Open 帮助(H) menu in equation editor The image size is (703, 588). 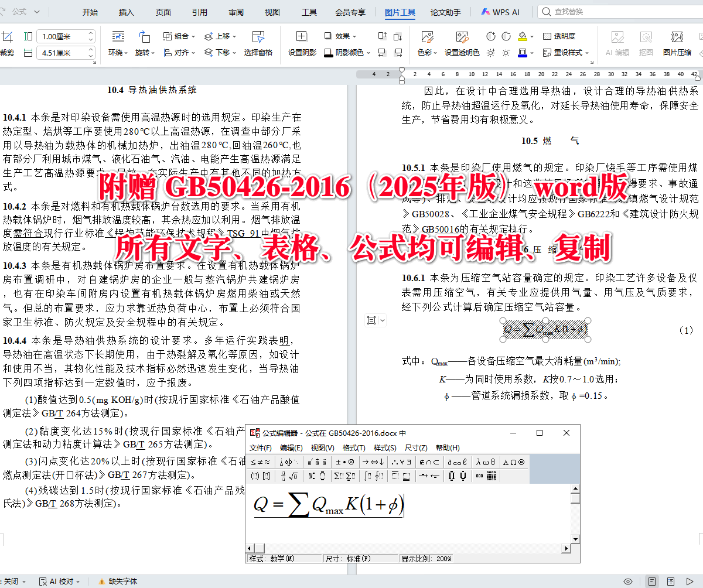tap(448, 448)
